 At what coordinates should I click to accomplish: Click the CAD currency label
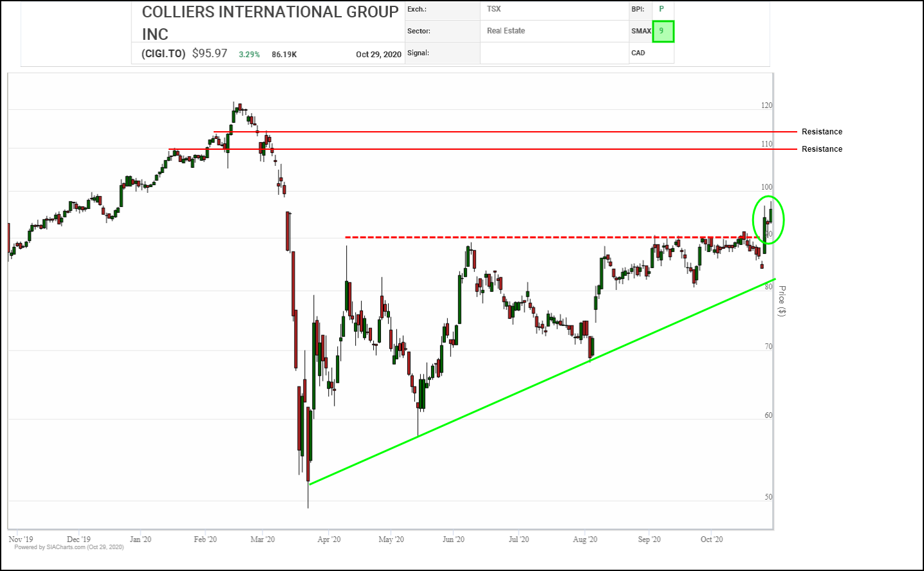(x=638, y=53)
